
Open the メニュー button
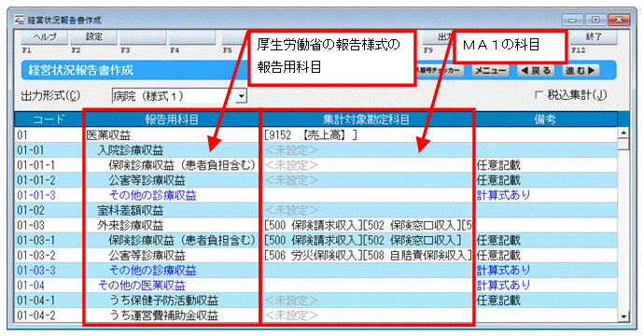(490, 71)
